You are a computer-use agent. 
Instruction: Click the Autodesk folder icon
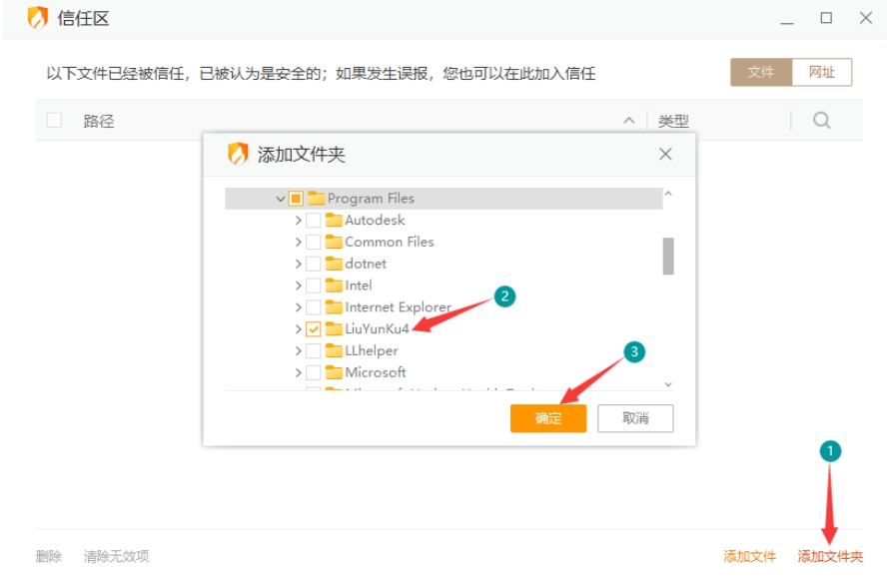pyautogui.click(x=334, y=220)
